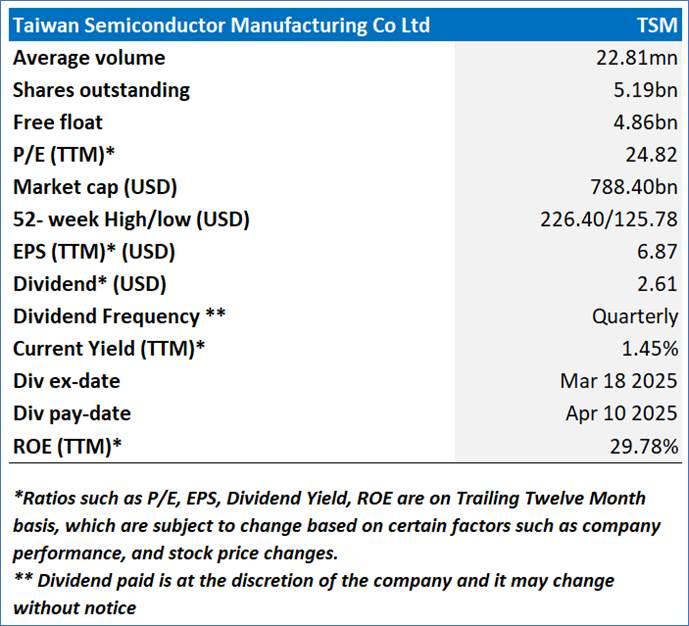Click the TSM ticker symbol
The width and height of the screenshot is (689, 626).
point(656,25)
